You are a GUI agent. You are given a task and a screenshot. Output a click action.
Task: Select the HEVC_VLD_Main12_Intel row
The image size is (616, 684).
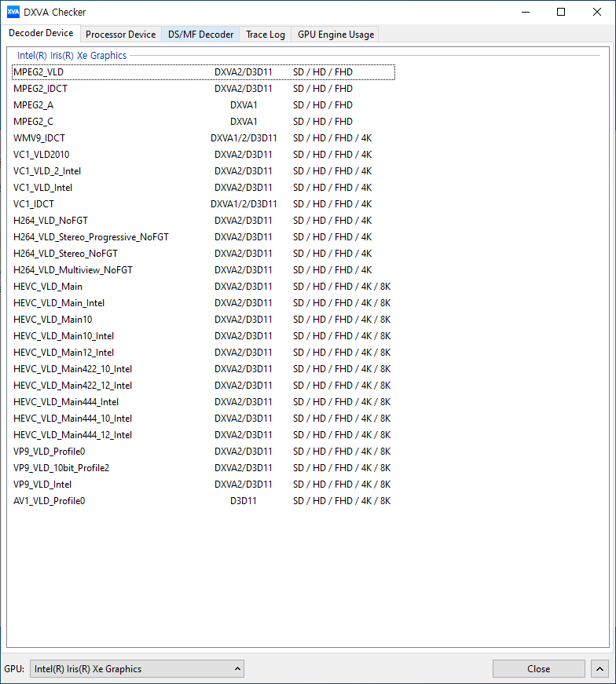point(203,353)
